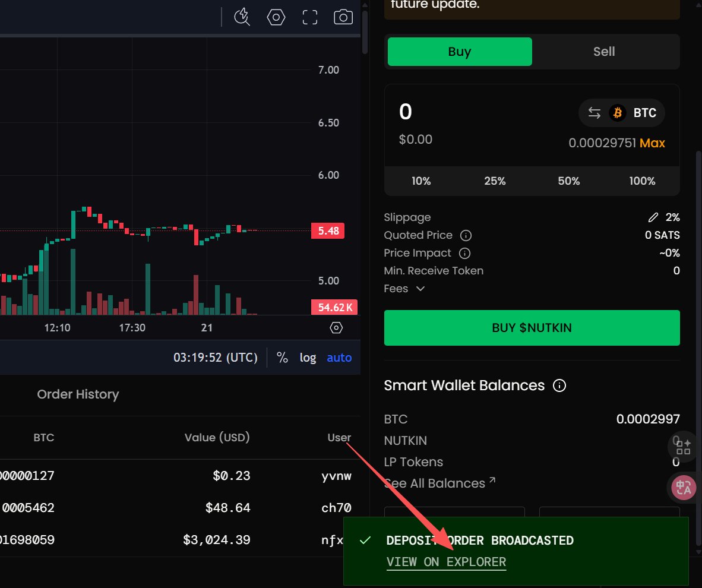Enter fullscreen chart mode

coord(310,17)
